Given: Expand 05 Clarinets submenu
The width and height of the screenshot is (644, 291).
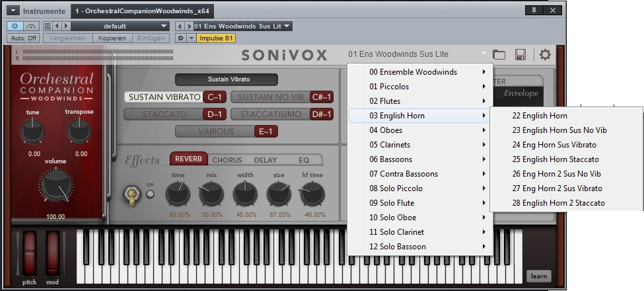Looking at the screenshot, I should (x=419, y=145).
